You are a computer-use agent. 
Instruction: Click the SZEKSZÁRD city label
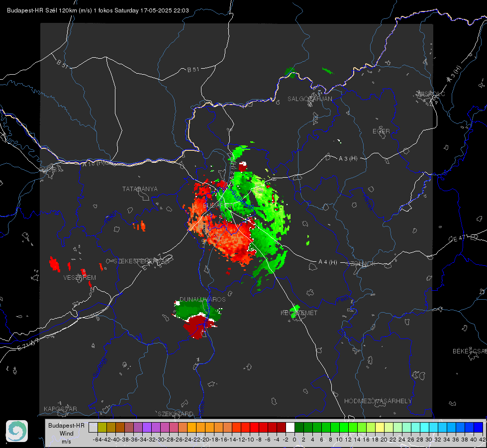(x=176, y=414)
